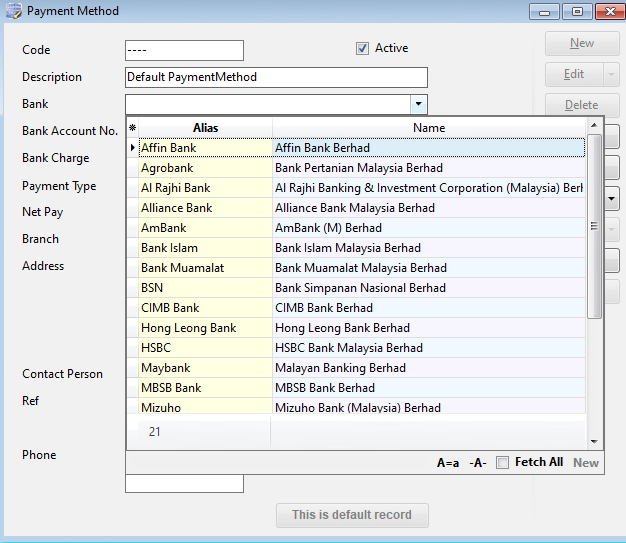Click the asterisk row indicator in grid header
Image resolution: width=626 pixels, height=543 pixels.
(132, 128)
